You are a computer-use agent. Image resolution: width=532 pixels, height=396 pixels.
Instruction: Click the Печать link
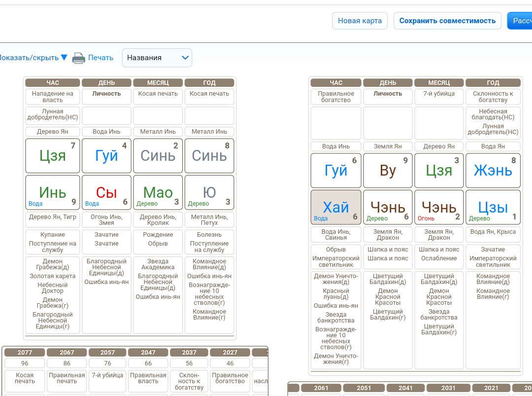click(x=100, y=58)
